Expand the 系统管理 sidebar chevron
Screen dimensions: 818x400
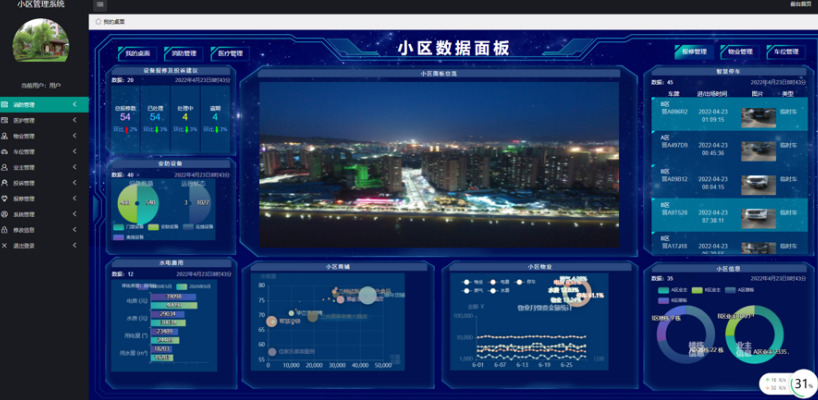(75, 214)
